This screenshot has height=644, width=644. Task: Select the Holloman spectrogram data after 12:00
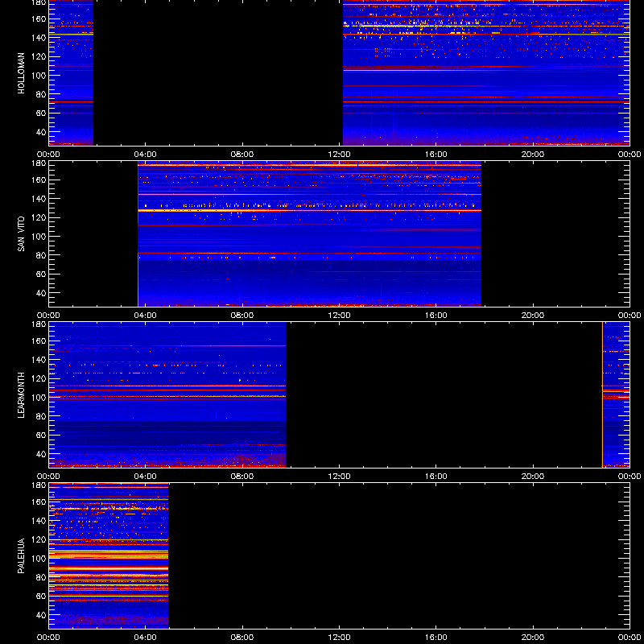(486, 72)
